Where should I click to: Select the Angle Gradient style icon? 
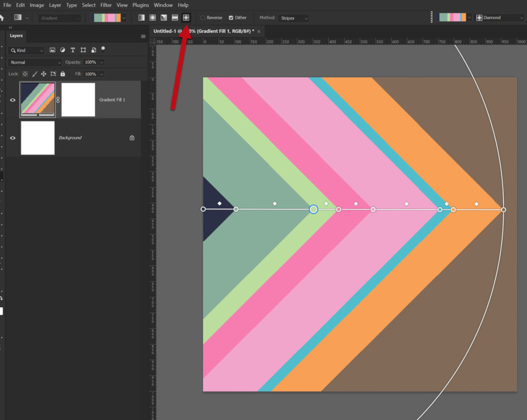[164, 18]
